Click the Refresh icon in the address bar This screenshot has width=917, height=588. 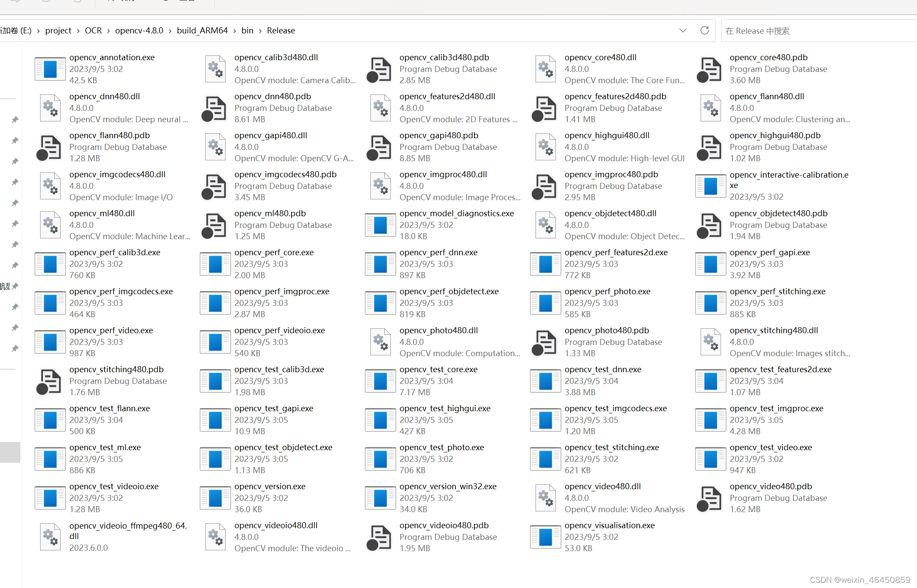(704, 30)
